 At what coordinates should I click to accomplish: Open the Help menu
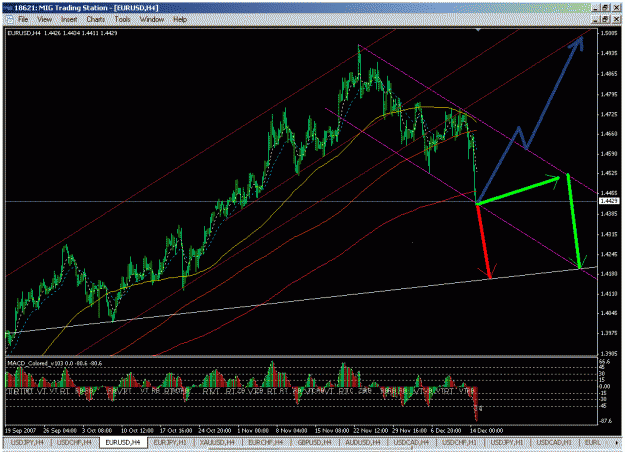tap(180, 19)
